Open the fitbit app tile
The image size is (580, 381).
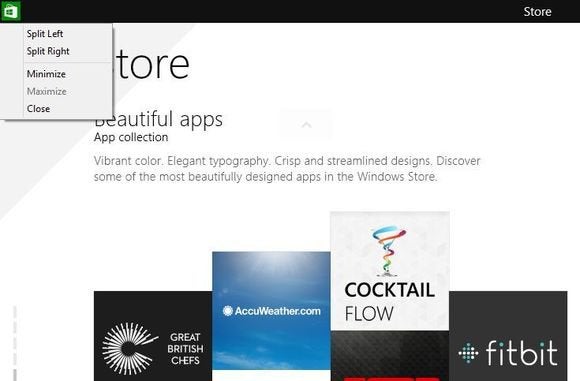click(x=508, y=336)
